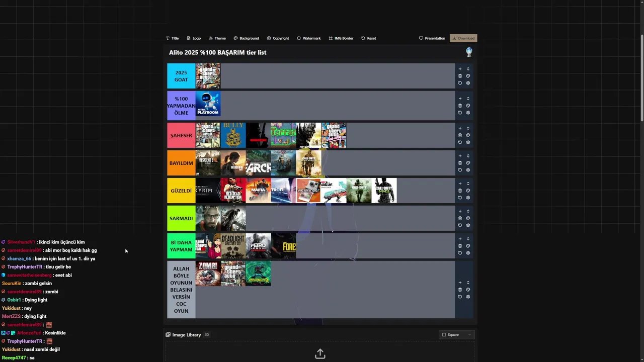The width and height of the screenshot is (644, 362).
Task: Reset the GÜZELDİ row contents
Action: [x=460, y=198]
